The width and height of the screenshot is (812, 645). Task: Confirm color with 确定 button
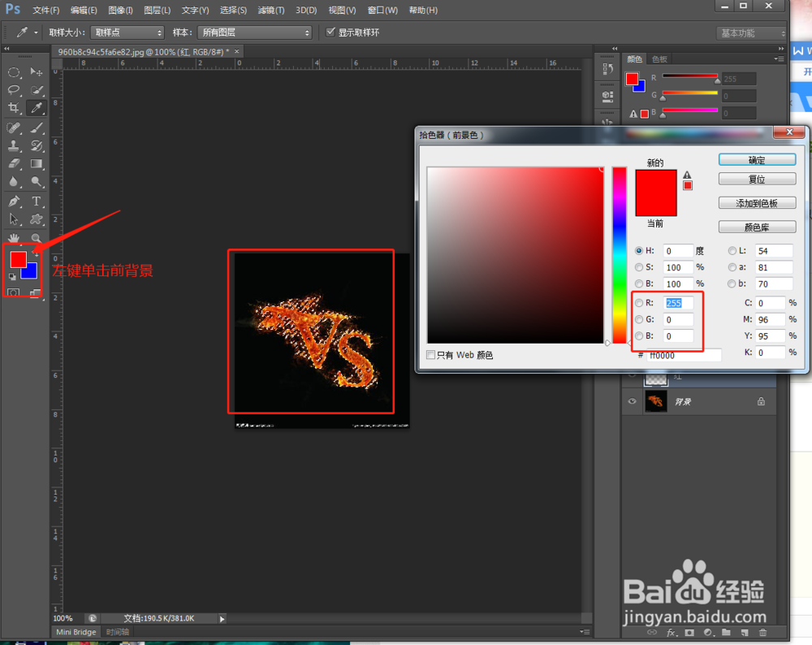(x=757, y=160)
